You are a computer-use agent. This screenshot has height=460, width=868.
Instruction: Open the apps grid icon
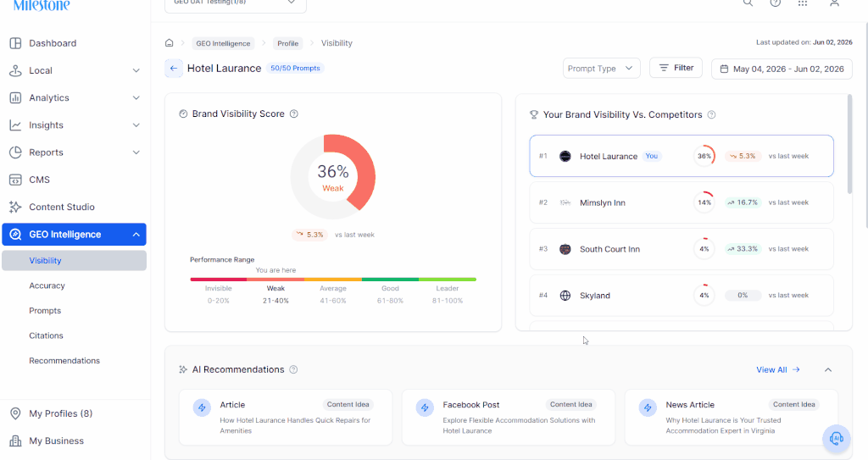803,3
